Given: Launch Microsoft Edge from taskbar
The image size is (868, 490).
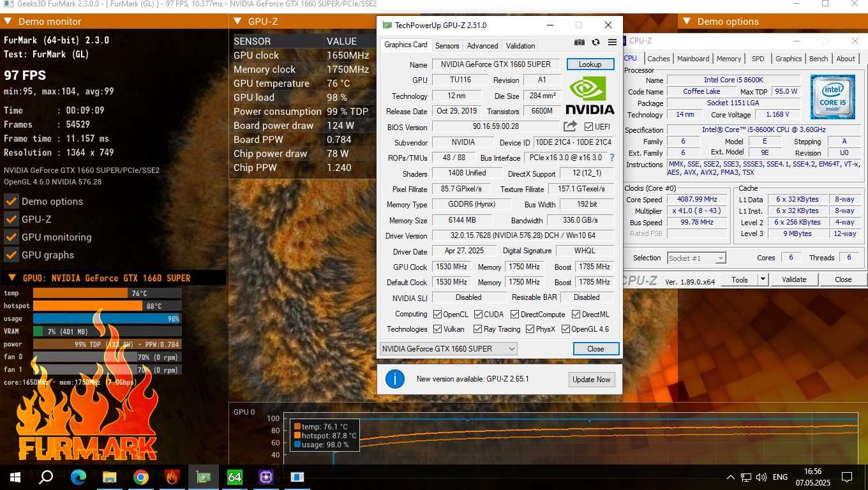Looking at the screenshot, I should pyautogui.click(x=78, y=477).
